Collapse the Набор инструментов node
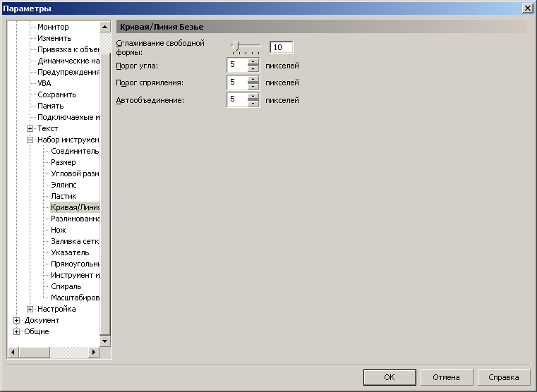 coord(30,140)
